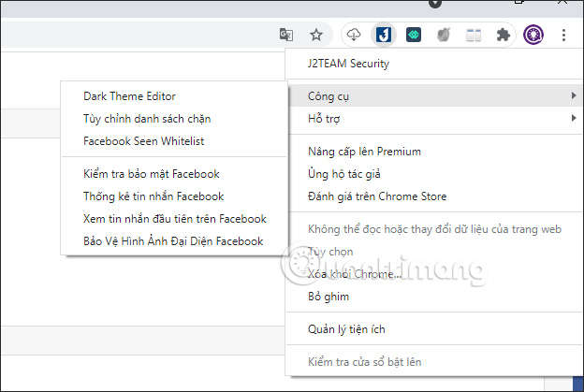This screenshot has width=584, height=392.
Task: Select Thống kê tin nhắn Facebook
Action: point(174,196)
